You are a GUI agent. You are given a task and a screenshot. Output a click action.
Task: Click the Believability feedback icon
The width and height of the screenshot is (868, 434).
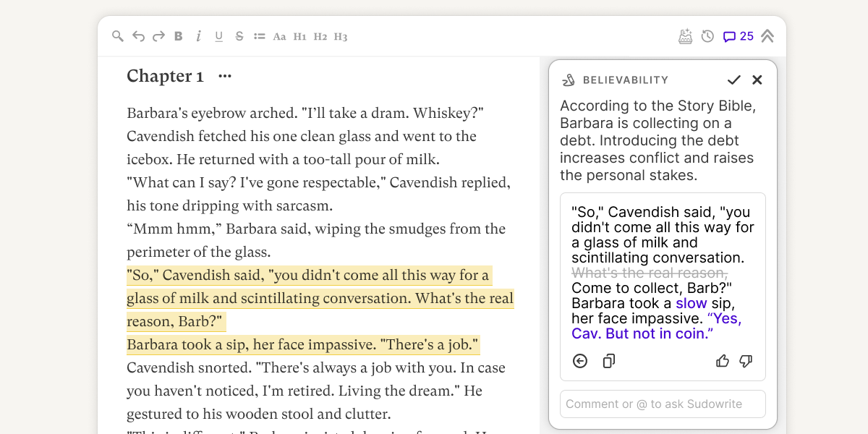click(569, 80)
